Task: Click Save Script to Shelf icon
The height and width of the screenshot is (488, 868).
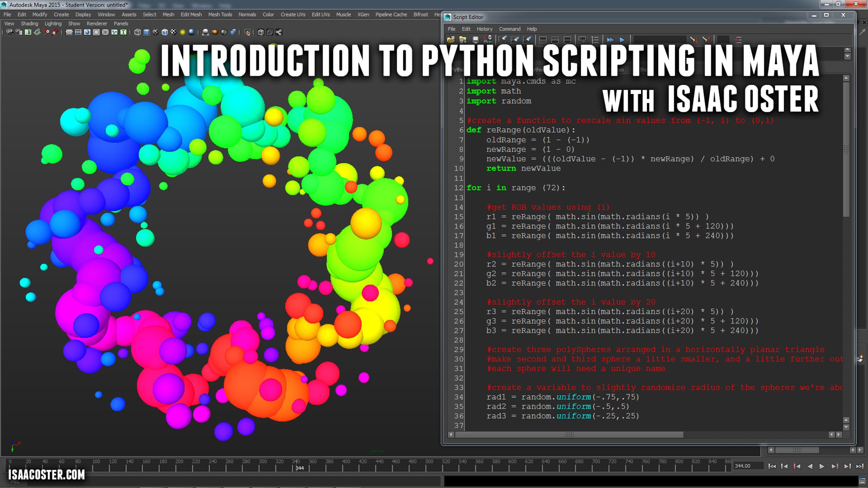Action: coord(488,40)
